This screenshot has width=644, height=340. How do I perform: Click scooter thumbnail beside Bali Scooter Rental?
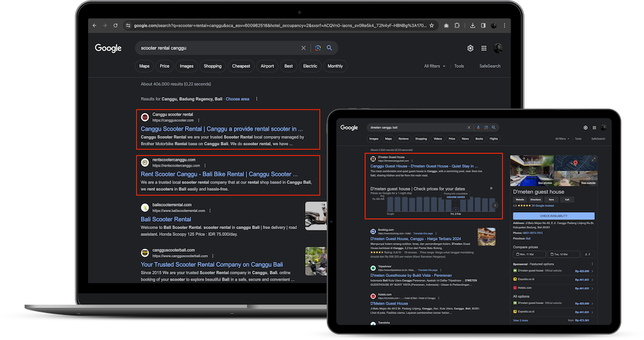click(x=316, y=216)
